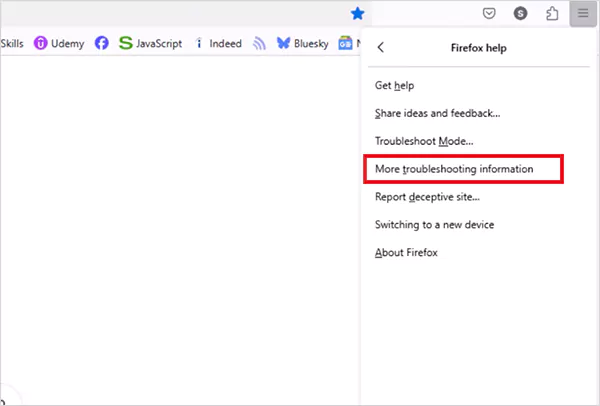Choose Report deceptive site

pos(476,197)
